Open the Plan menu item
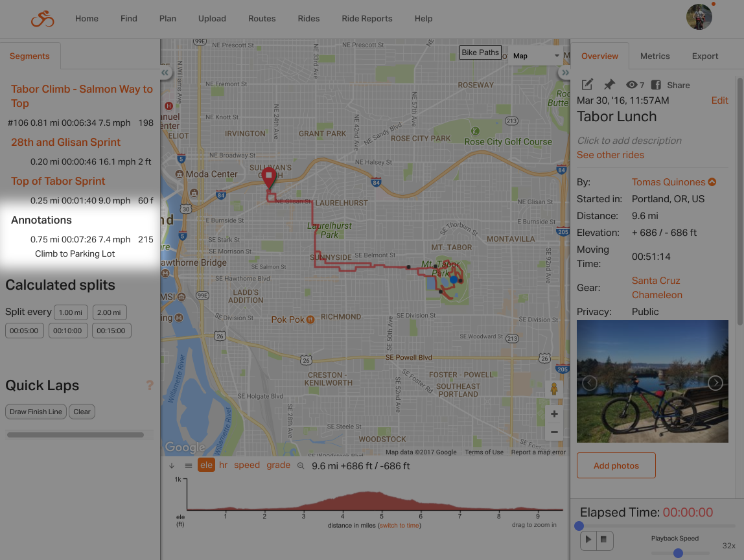The width and height of the screenshot is (744, 560). pos(167,19)
